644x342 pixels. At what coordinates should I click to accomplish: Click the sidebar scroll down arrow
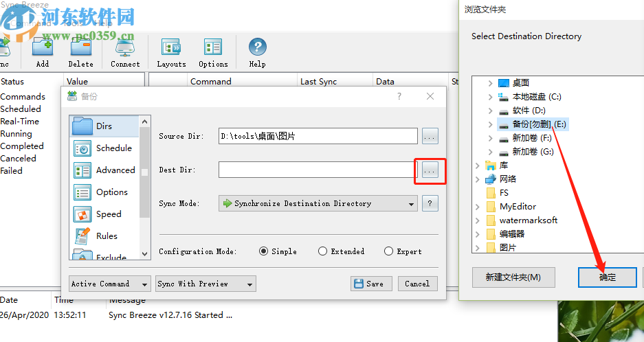click(x=144, y=253)
